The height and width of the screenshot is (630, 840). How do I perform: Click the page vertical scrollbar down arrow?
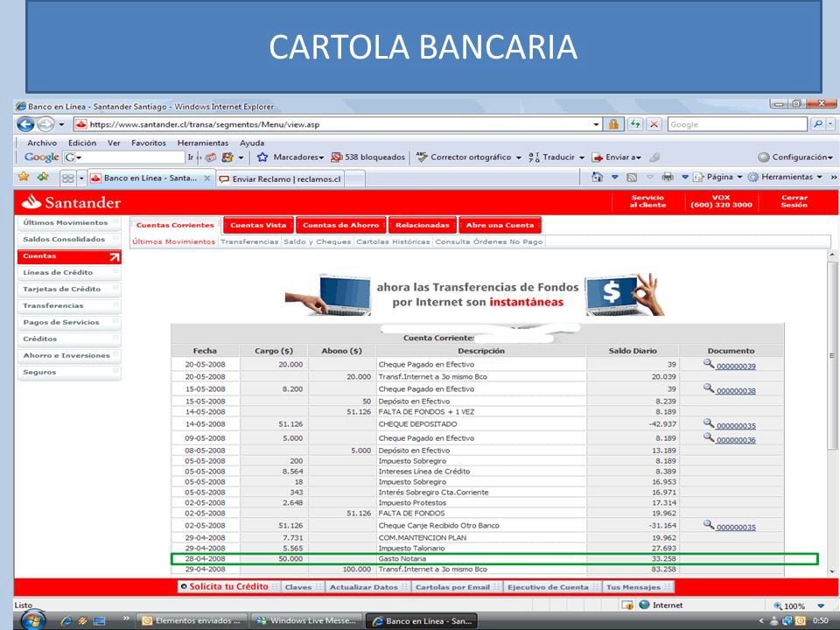(x=832, y=571)
